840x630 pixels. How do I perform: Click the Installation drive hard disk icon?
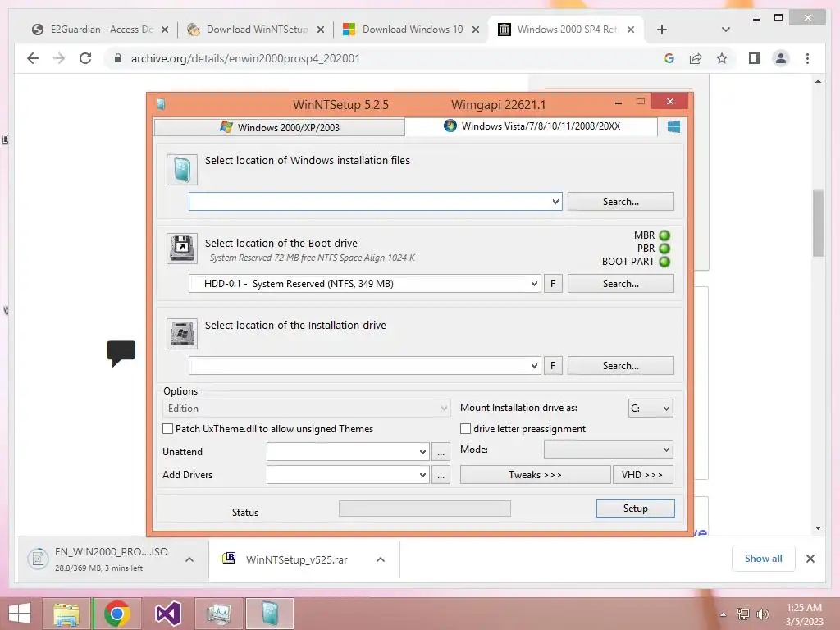click(x=182, y=334)
